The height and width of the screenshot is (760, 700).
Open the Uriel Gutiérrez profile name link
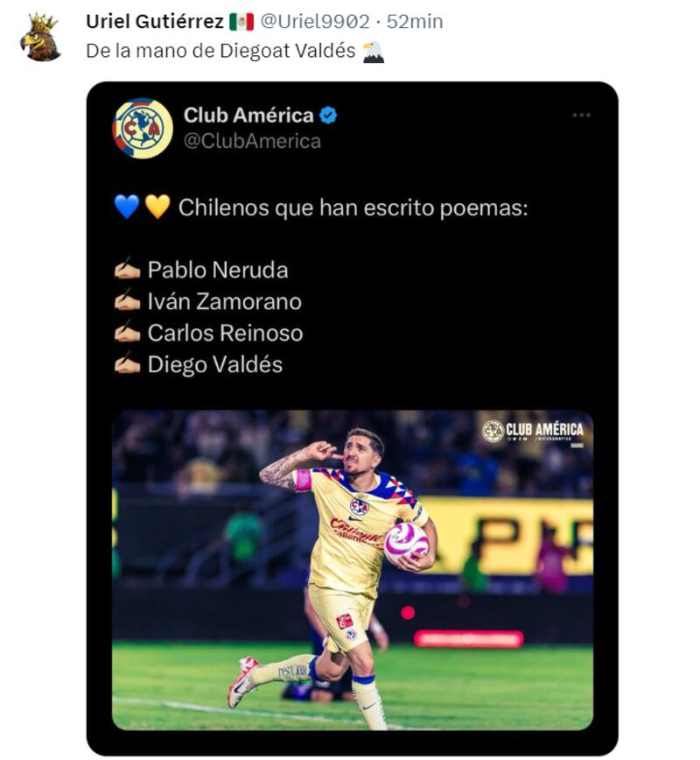pos(155,22)
